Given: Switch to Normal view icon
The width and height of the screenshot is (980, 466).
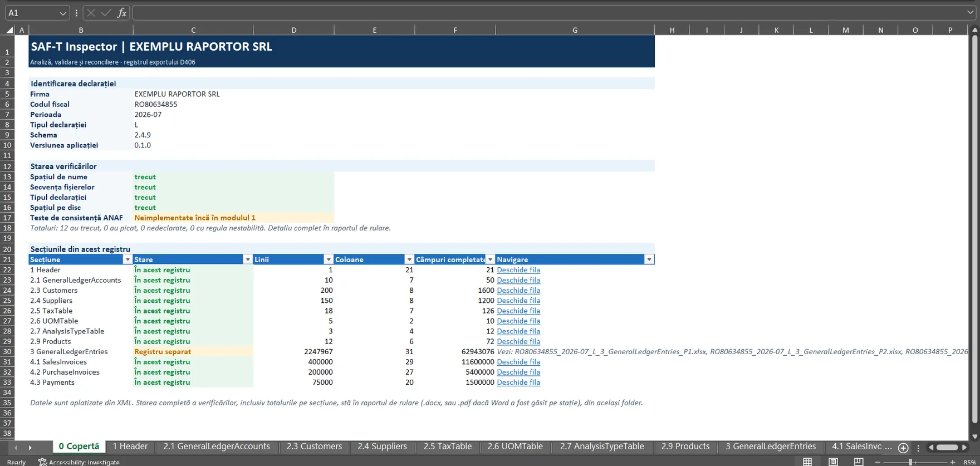Looking at the screenshot, I should tap(807, 462).
